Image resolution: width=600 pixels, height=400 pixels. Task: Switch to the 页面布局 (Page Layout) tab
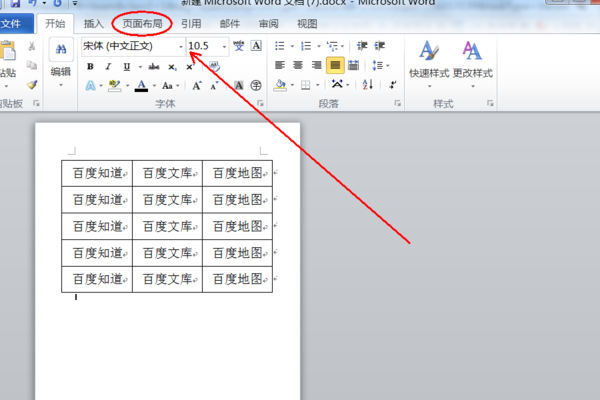coord(142,24)
